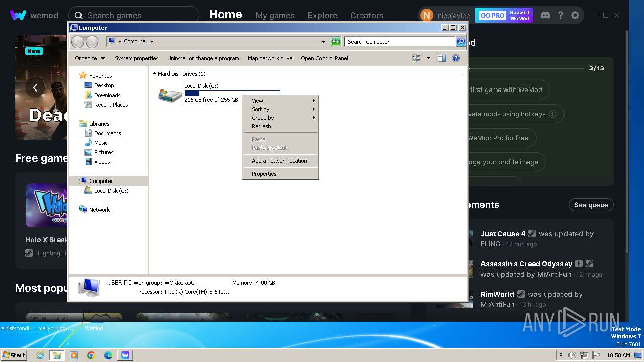The height and width of the screenshot is (362, 644).
Task: Open Internet Explorer from the taskbar
Action: pyautogui.click(x=40, y=355)
